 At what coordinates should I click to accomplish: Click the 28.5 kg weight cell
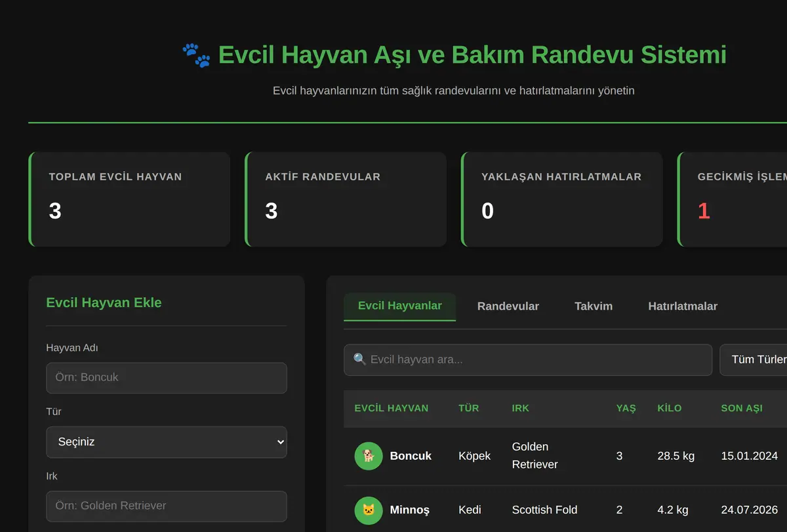[676, 456]
